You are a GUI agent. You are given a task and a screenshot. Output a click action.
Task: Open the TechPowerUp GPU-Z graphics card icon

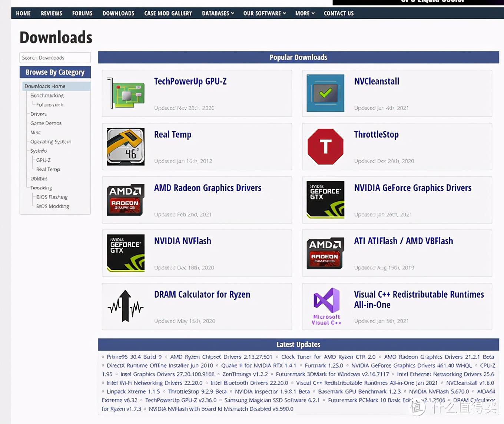point(126,93)
